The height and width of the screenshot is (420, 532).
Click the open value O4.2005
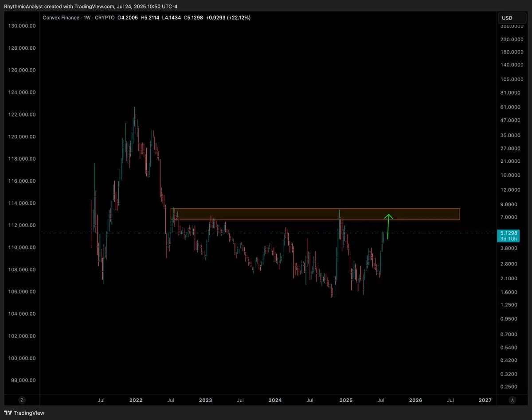[129, 18]
